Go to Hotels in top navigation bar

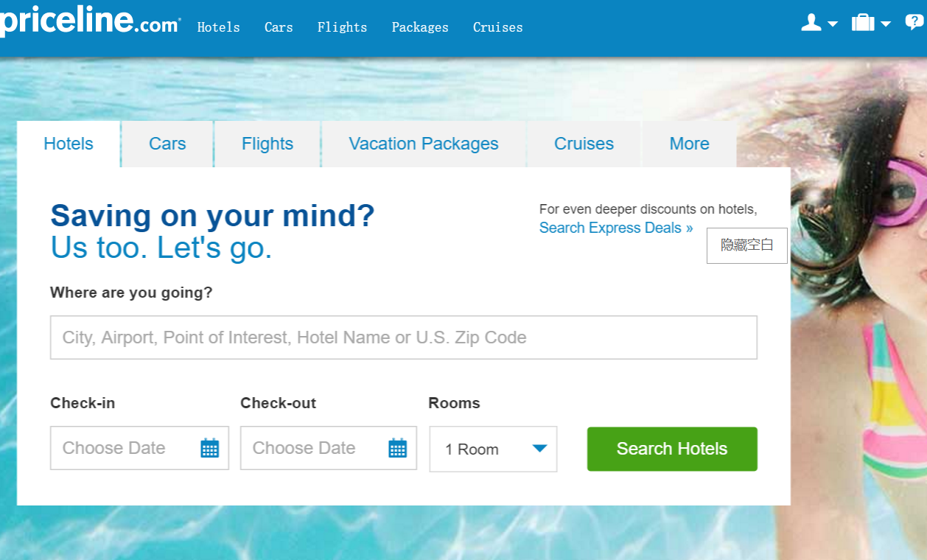coord(219,27)
